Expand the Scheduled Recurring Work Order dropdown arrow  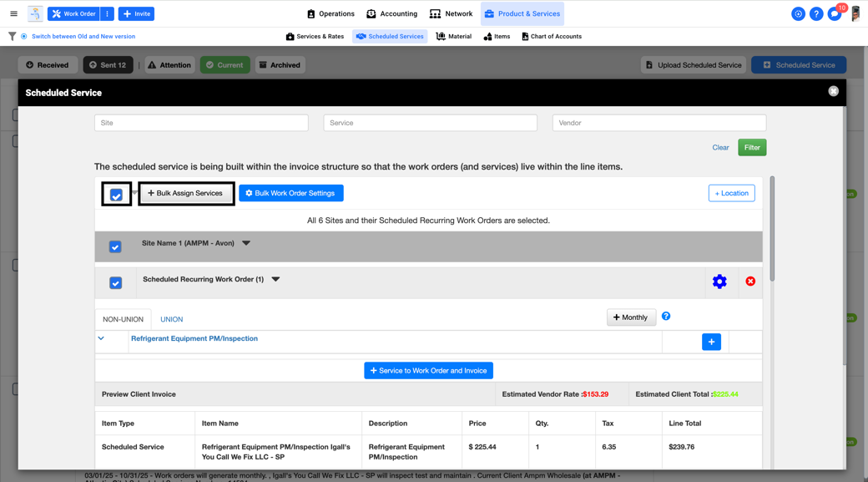(275, 279)
